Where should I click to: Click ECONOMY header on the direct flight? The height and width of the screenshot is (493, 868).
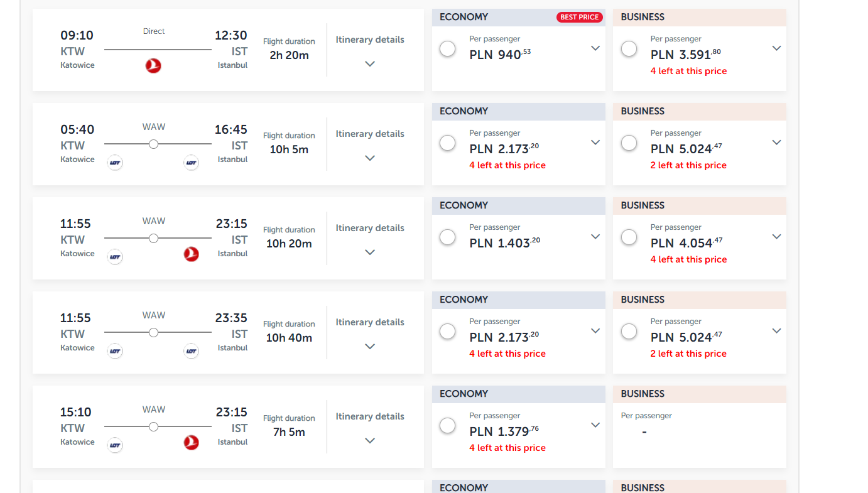click(x=464, y=17)
